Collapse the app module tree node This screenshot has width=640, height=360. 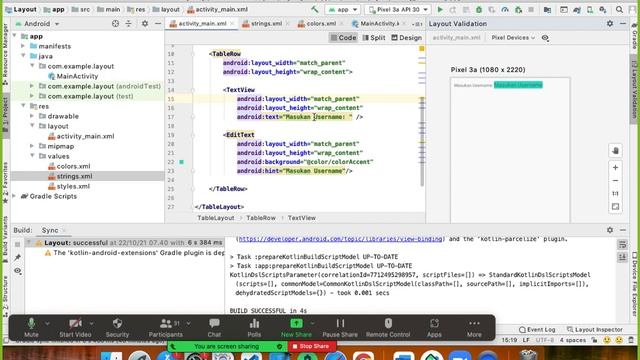[x=15, y=36]
